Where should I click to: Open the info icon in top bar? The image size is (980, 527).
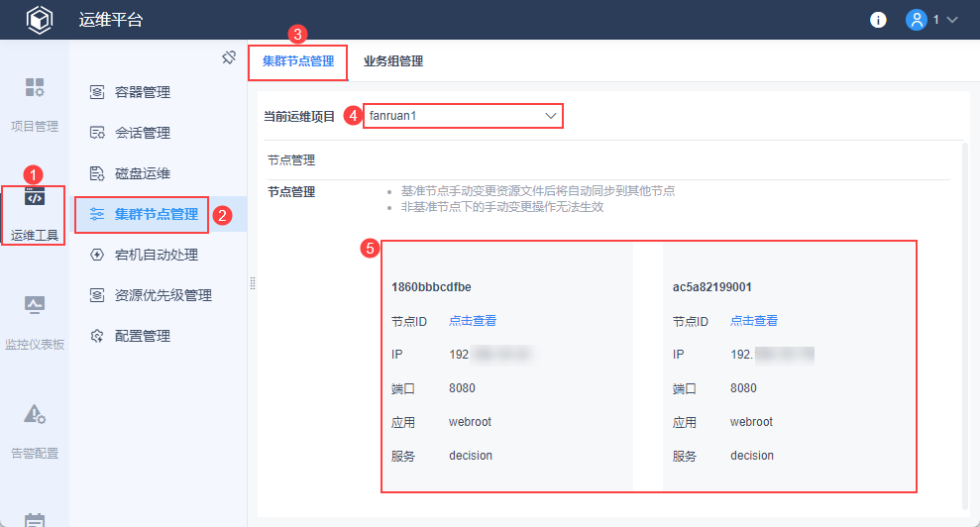point(878,20)
